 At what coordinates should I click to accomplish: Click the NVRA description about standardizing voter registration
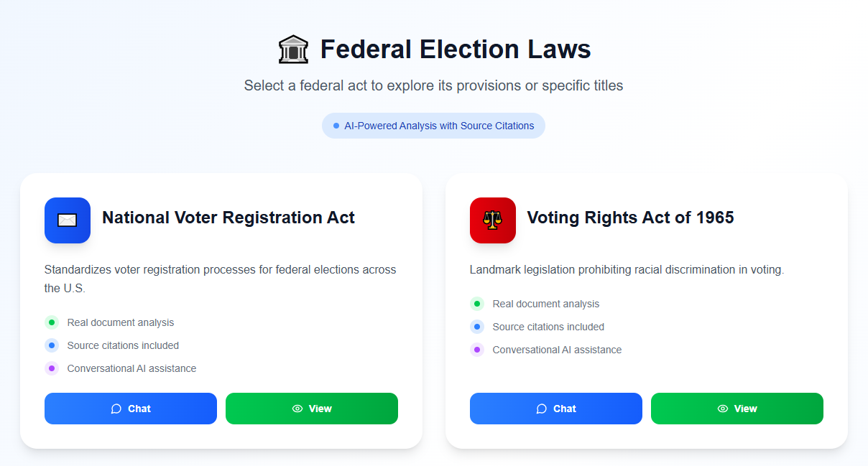tap(220, 279)
